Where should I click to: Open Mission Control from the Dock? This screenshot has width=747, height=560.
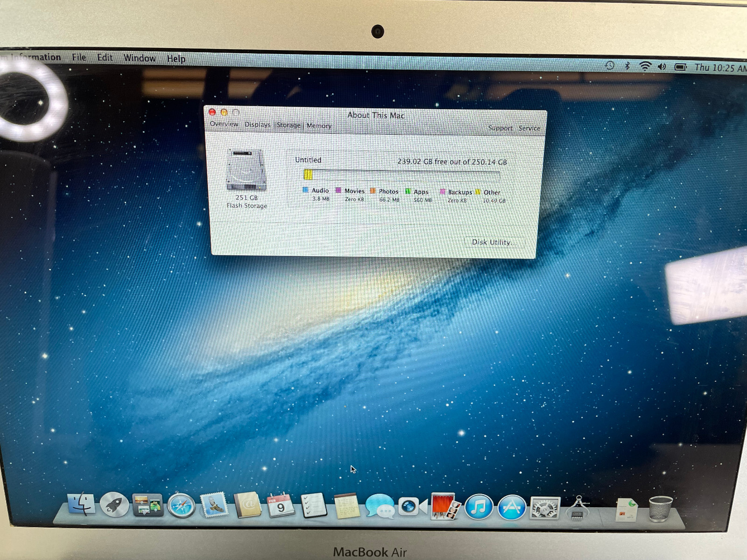(x=148, y=505)
